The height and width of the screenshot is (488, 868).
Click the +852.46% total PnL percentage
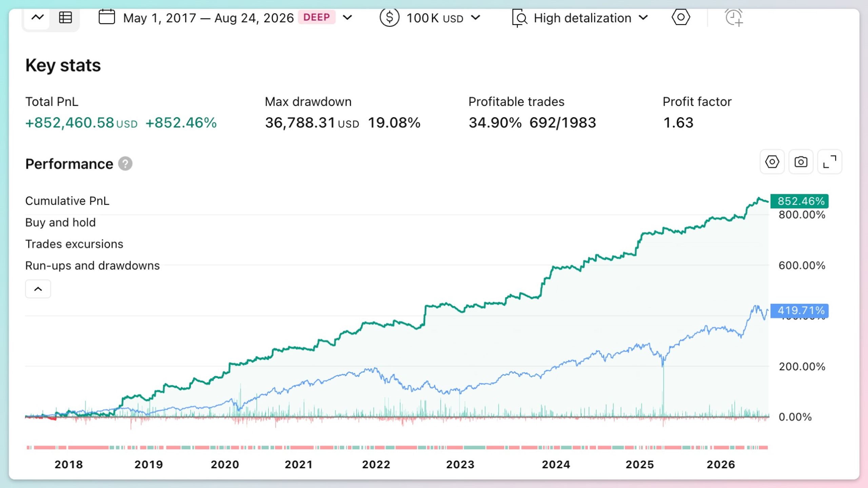181,123
